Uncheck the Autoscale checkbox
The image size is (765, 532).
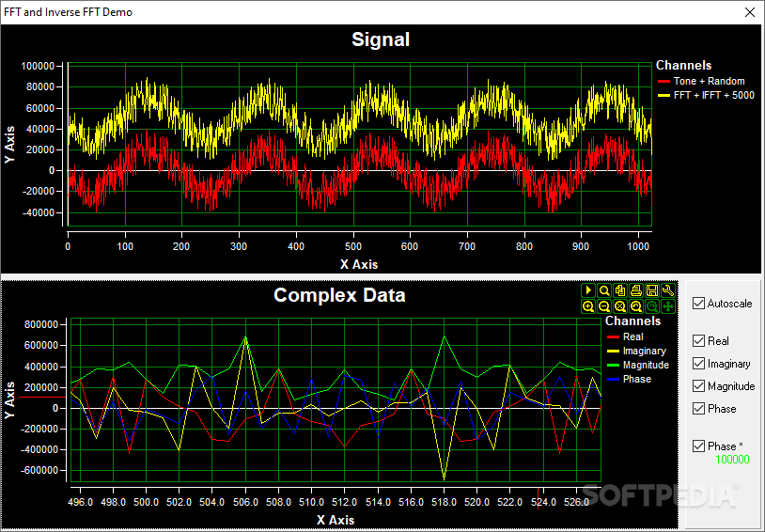698,303
